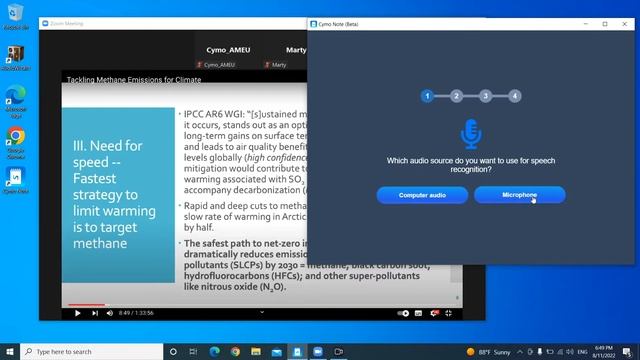This screenshot has height=360, width=640.
Task: Open video settings gear in player
Action: (x=434, y=313)
